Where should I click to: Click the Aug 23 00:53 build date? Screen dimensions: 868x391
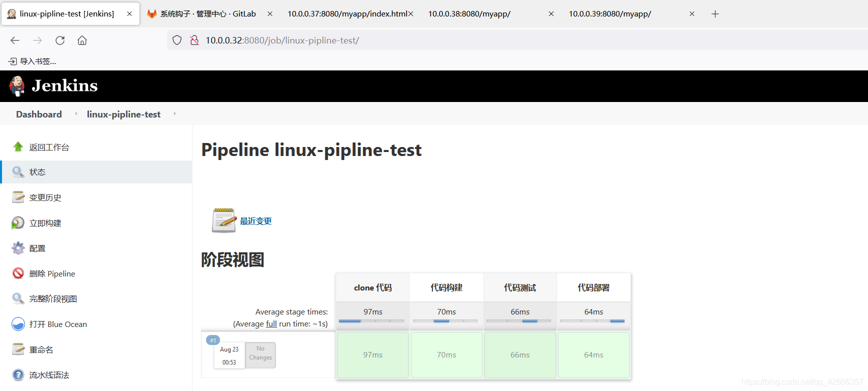[x=229, y=355]
